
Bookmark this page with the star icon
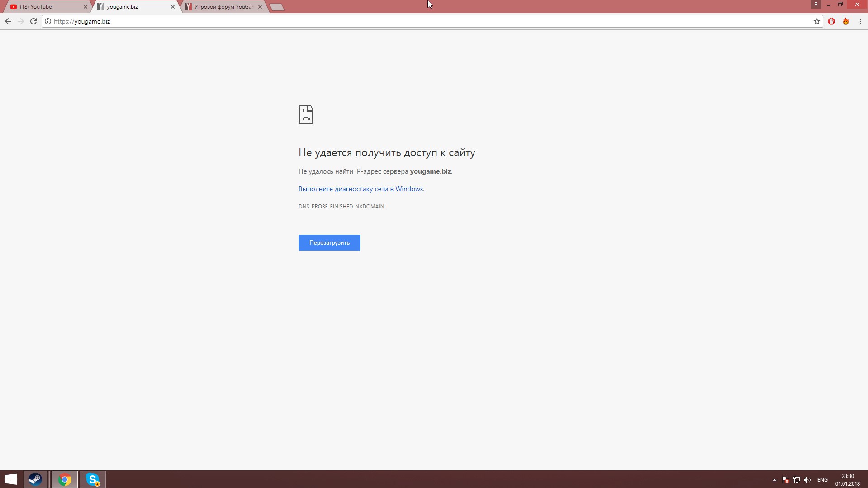pyautogui.click(x=817, y=21)
